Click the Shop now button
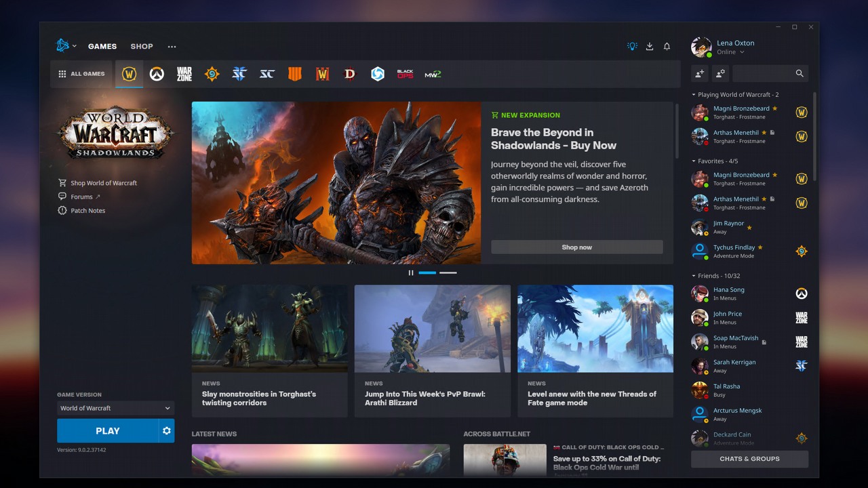This screenshot has width=868, height=488. pos(576,247)
